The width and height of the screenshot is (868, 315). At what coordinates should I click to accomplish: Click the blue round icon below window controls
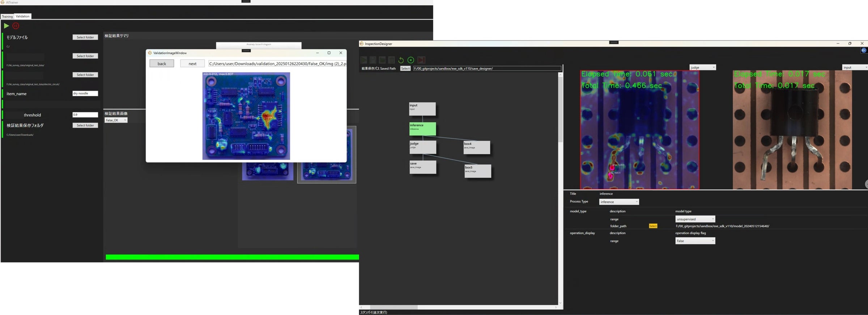[864, 50]
